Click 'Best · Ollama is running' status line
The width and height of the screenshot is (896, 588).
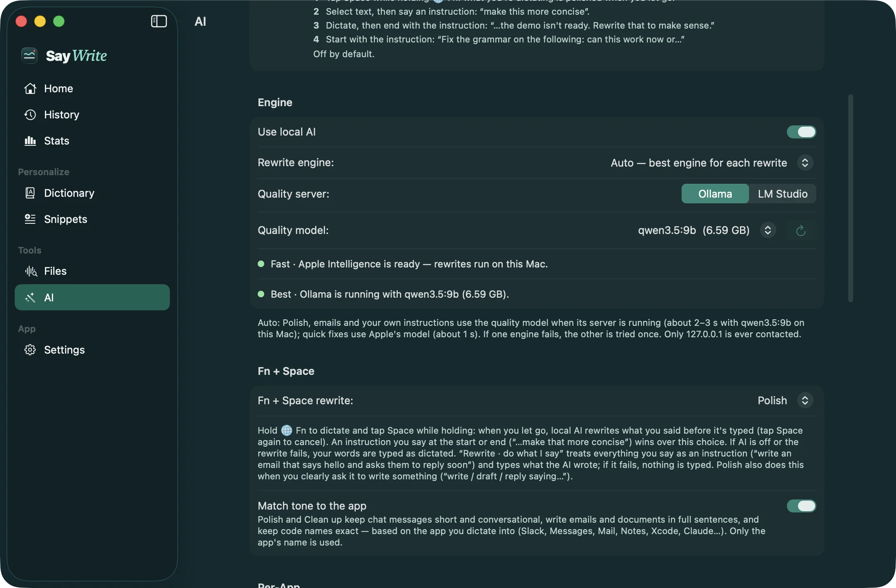pyautogui.click(x=390, y=294)
